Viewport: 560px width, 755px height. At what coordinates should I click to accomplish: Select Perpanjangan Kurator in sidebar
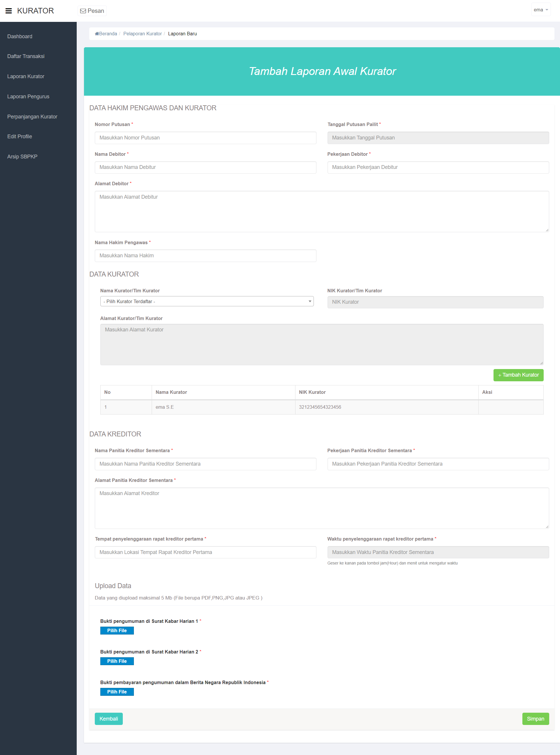point(32,117)
